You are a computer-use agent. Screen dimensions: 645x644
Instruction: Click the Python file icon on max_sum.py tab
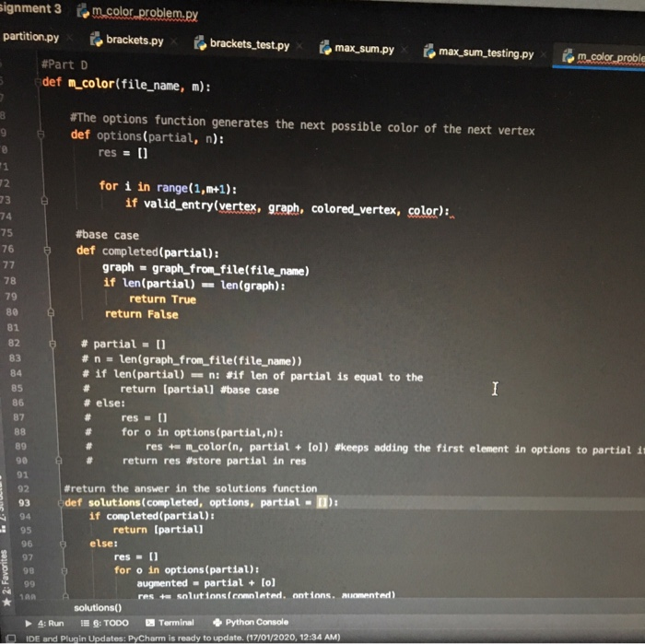pos(325,48)
